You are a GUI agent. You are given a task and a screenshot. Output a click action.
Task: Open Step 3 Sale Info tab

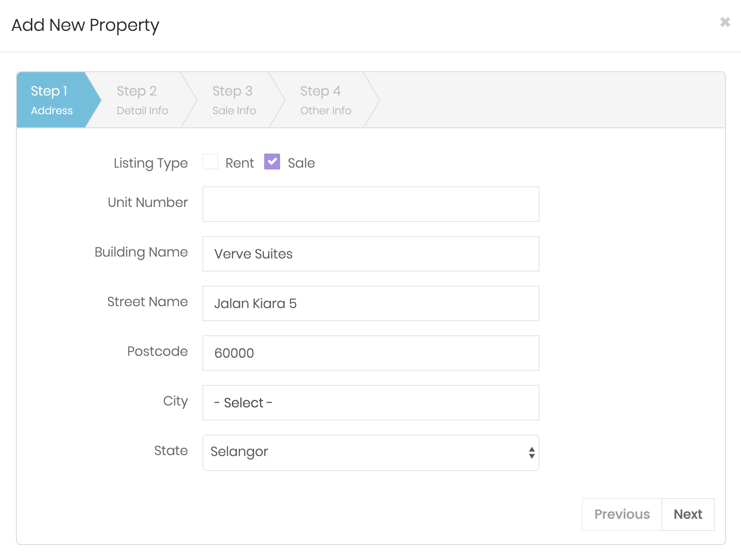coord(234,100)
